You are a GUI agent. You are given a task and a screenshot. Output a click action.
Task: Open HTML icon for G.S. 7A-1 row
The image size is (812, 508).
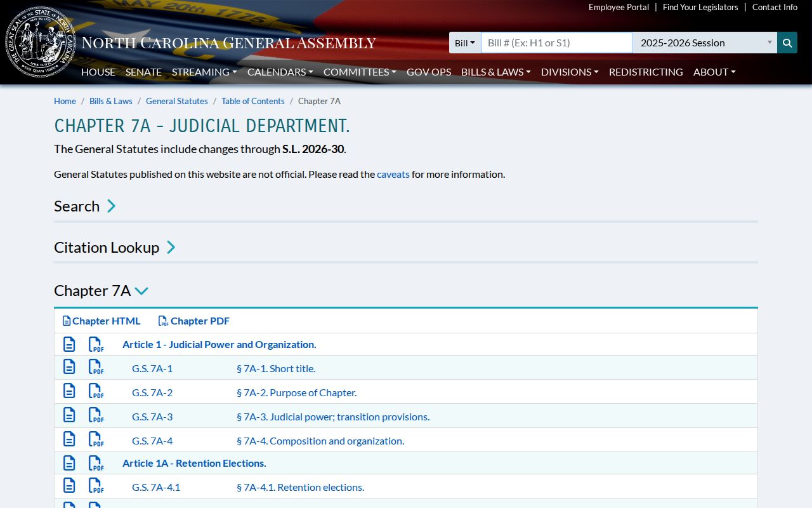69,367
